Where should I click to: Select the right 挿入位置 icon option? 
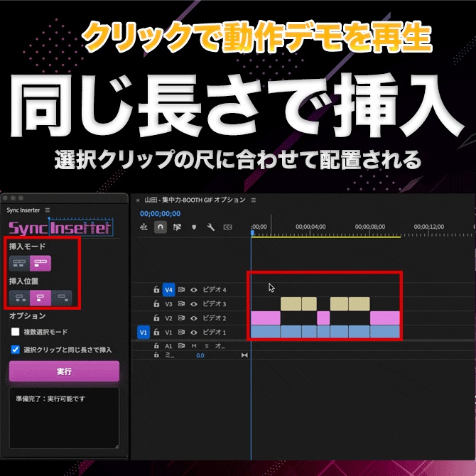coord(62,298)
